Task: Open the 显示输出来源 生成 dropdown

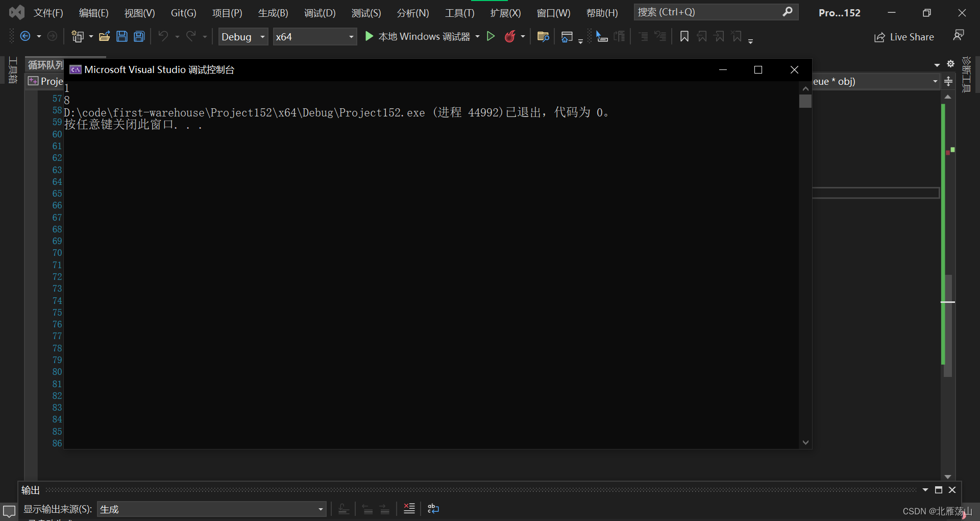Action: (211, 509)
